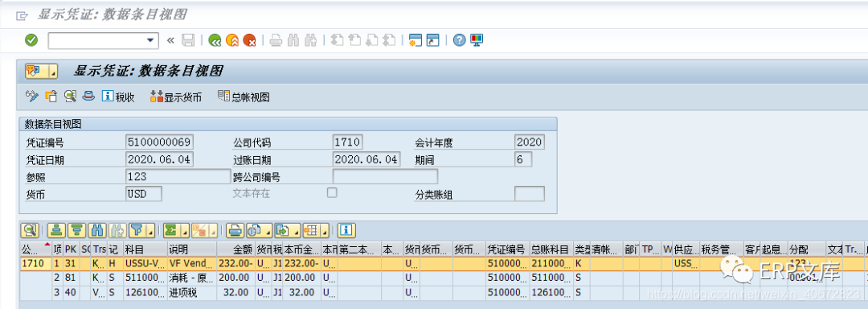This screenshot has width=868, height=309.
Task: Click the Choose Layout grid icon
Action: [x=311, y=230]
